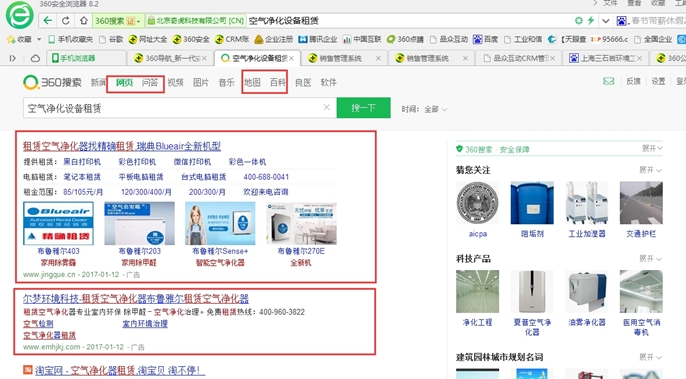Click the green lightning speed-mode icon
The width and height of the screenshot is (686, 379).
click(591, 21)
